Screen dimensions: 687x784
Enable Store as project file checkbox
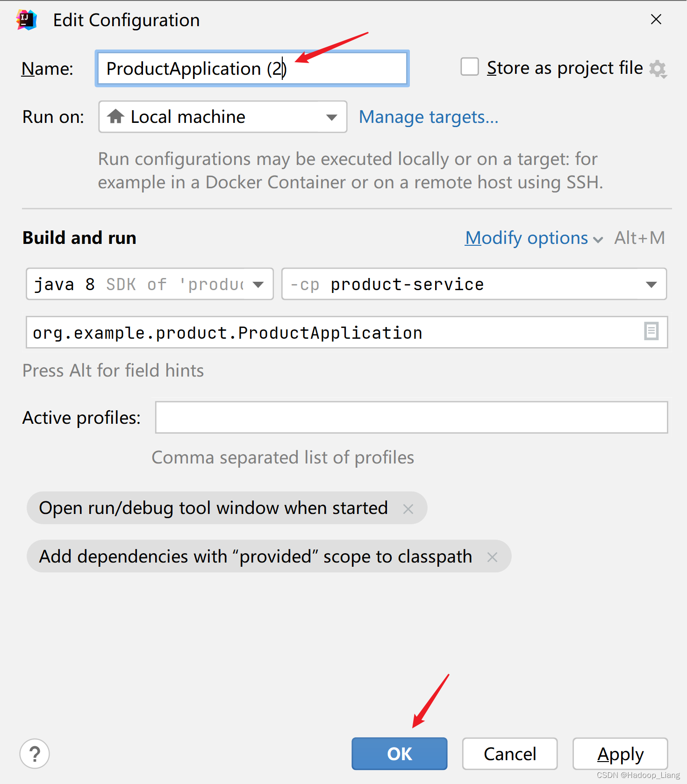tap(470, 67)
